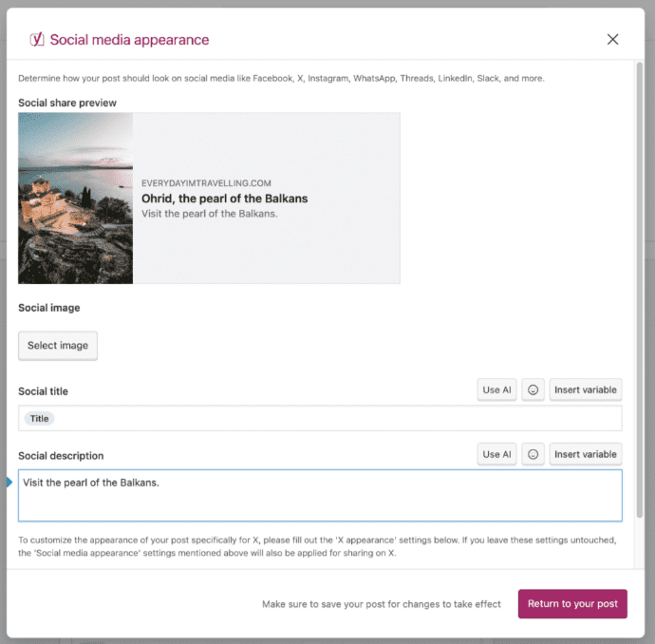Close the Social media appearance dialog
Screen dimensions: 655x644
612,39
